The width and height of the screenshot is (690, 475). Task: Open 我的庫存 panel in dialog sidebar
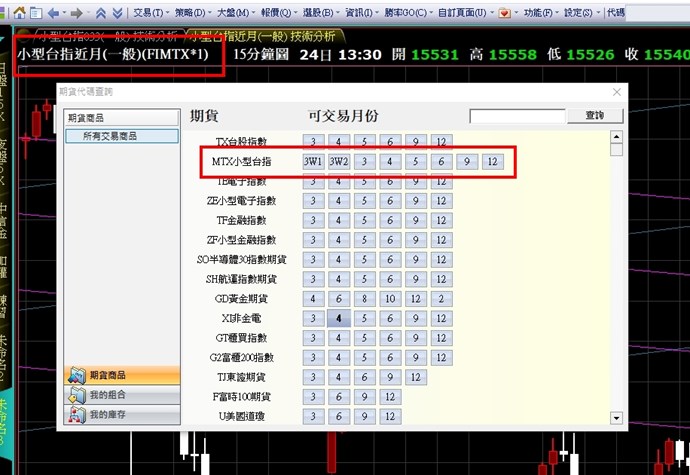coord(119,414)
